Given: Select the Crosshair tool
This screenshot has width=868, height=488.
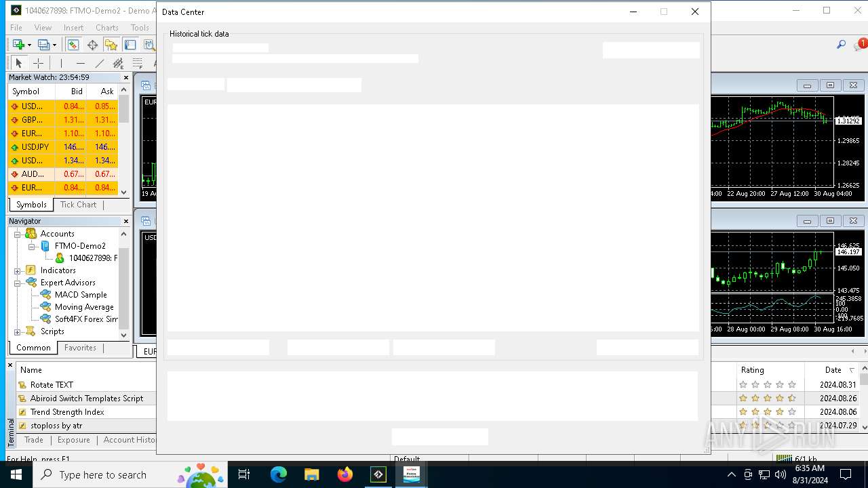Looking at the screenshot, I should click(38, 63).
